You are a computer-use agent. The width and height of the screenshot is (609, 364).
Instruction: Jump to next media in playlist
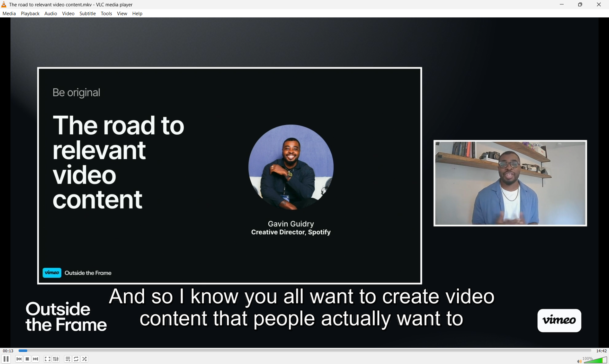(36, 359)
